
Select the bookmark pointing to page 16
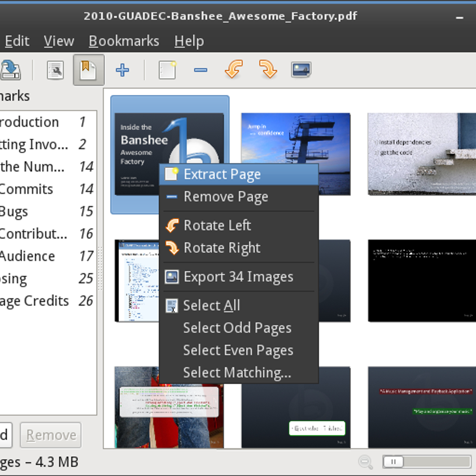48,234
